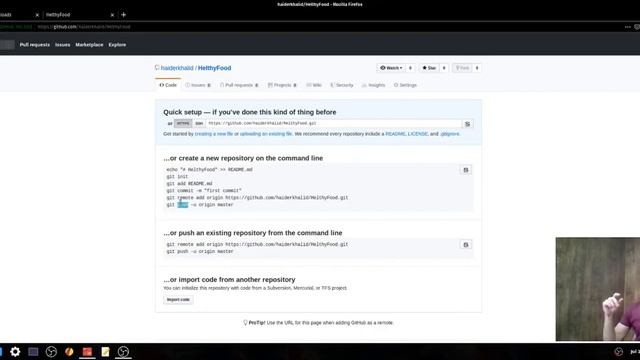Click the Import code button
Screen dimensions: 640x360
click(x=178, y=300)
